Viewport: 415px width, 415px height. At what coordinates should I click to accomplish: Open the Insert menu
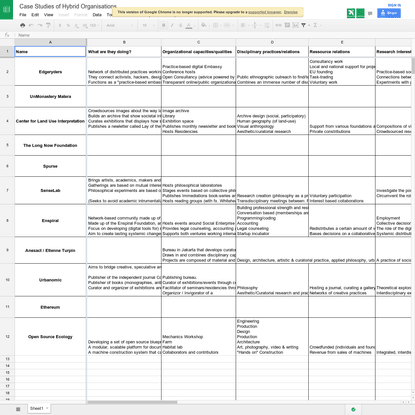point(63,15)
